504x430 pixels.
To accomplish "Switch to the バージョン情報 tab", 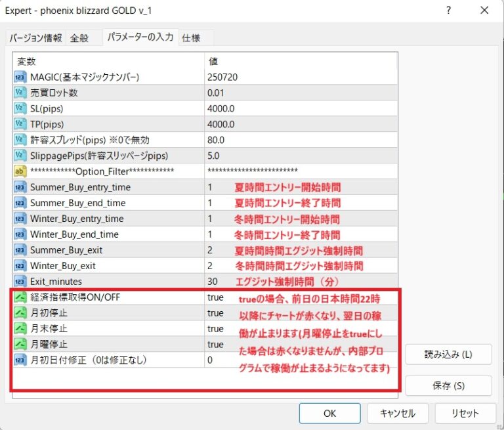I will click(x=36, y=38).
